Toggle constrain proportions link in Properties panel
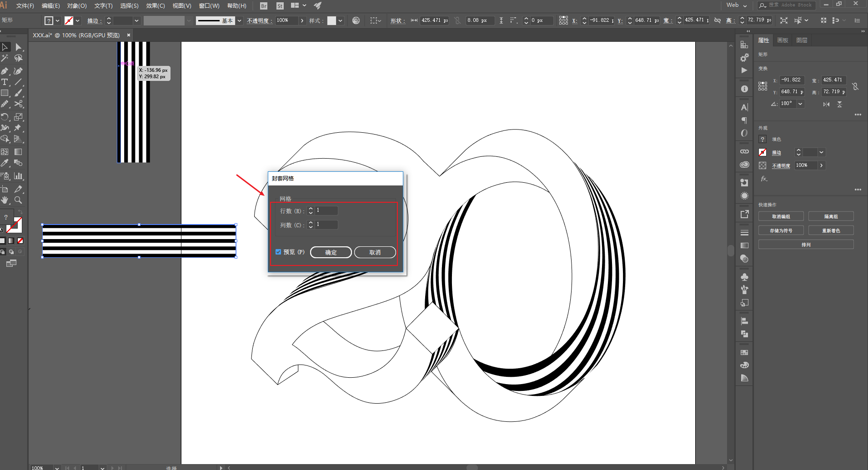 click(855, 86)
